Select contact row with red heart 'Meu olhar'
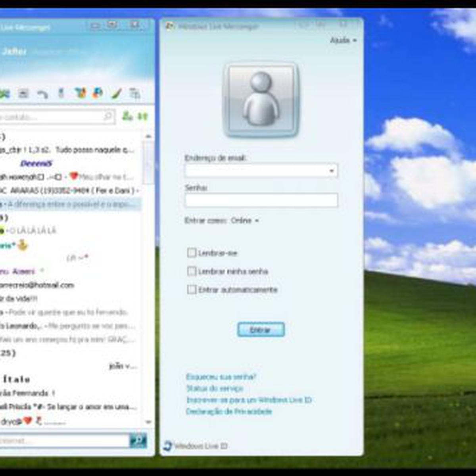This screenshot has height=476, width=476. tap(70, 177)
